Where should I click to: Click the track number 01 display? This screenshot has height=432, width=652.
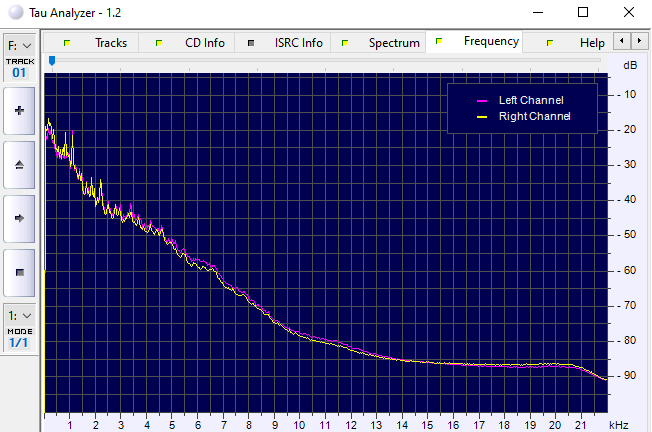[x=19, y=73]
